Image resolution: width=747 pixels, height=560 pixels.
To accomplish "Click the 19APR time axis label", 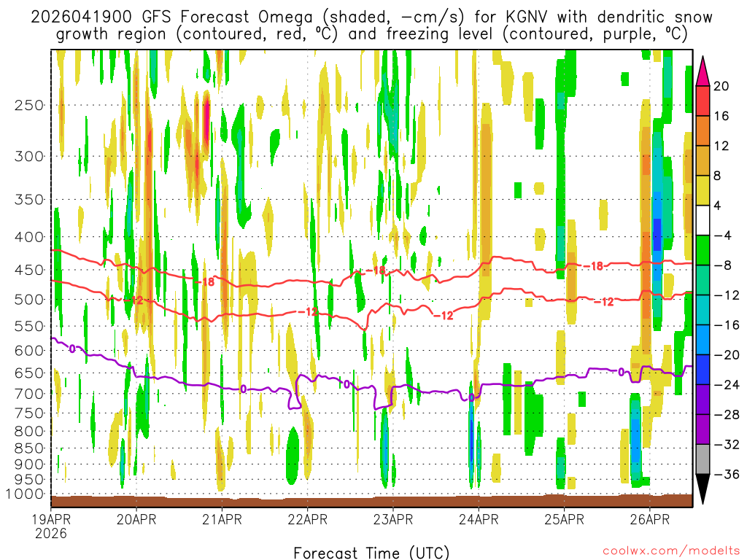I will 52,519.
